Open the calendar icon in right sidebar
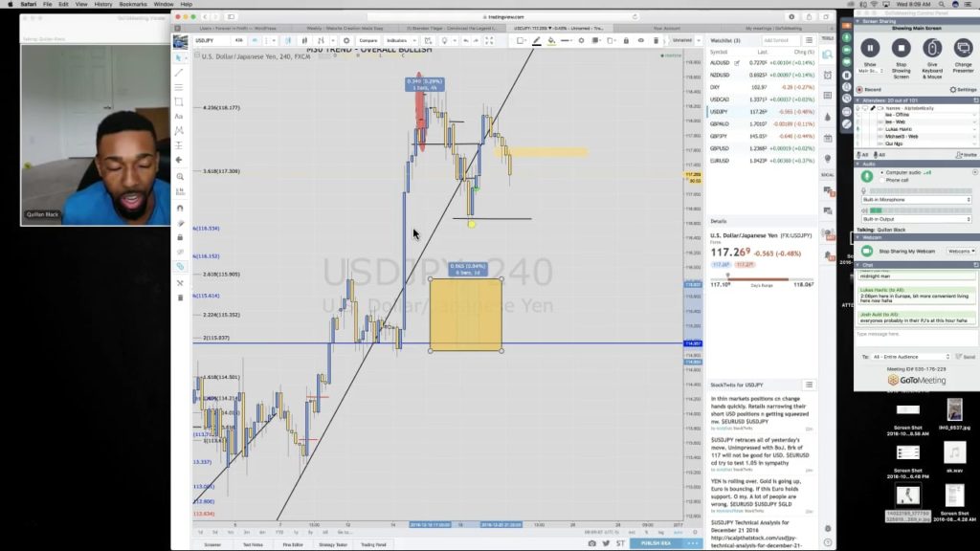The width and height of the screenshot is (980, 551). click(x=828, y=138)
